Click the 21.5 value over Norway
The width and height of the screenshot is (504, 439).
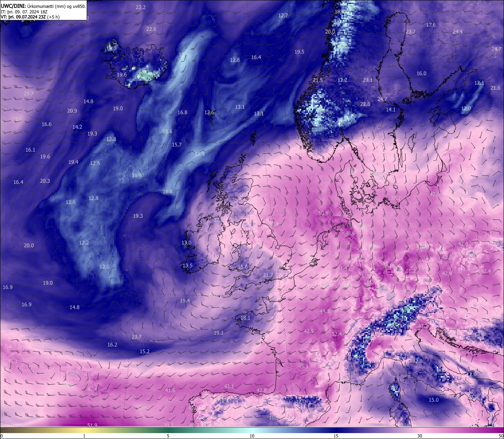[x=318, y=80]
